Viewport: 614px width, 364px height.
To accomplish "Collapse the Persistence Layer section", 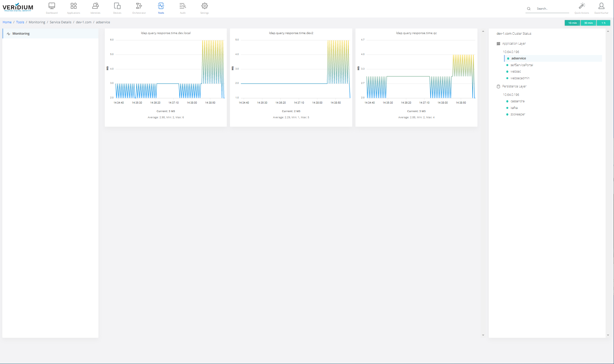I will tap(514, 86).
